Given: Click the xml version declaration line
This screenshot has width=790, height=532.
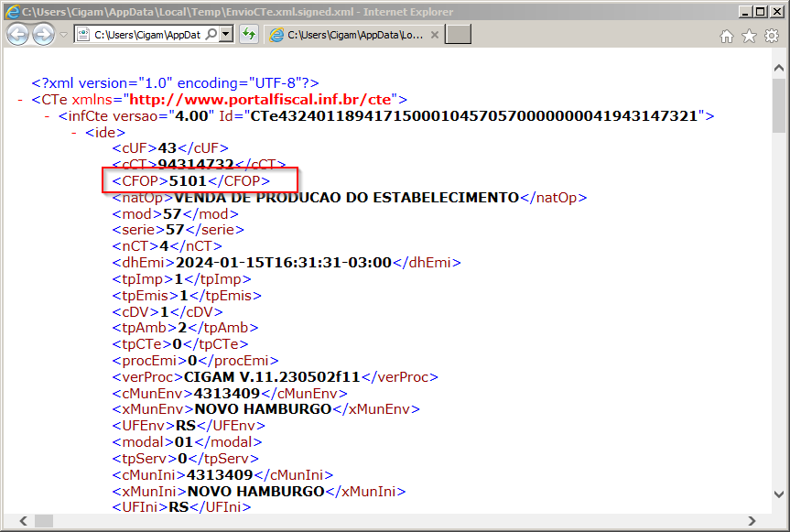Looking at the screenshot, I should coord(175,83).
